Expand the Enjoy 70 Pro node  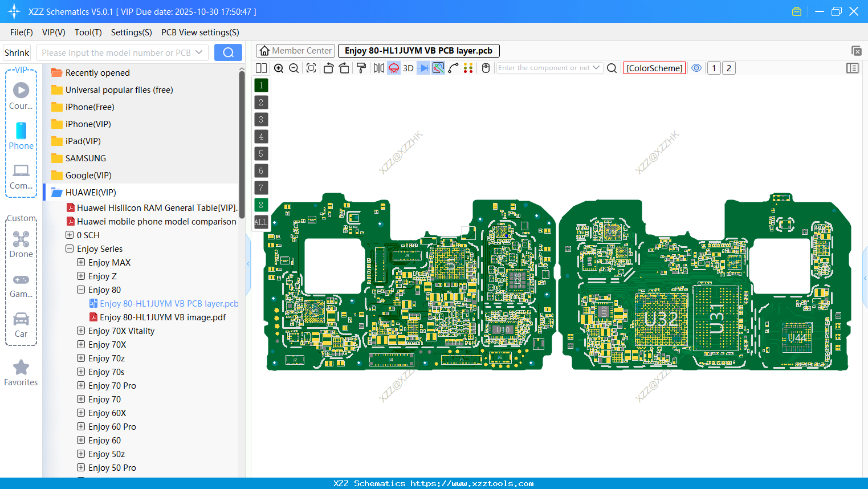point(81,385)
